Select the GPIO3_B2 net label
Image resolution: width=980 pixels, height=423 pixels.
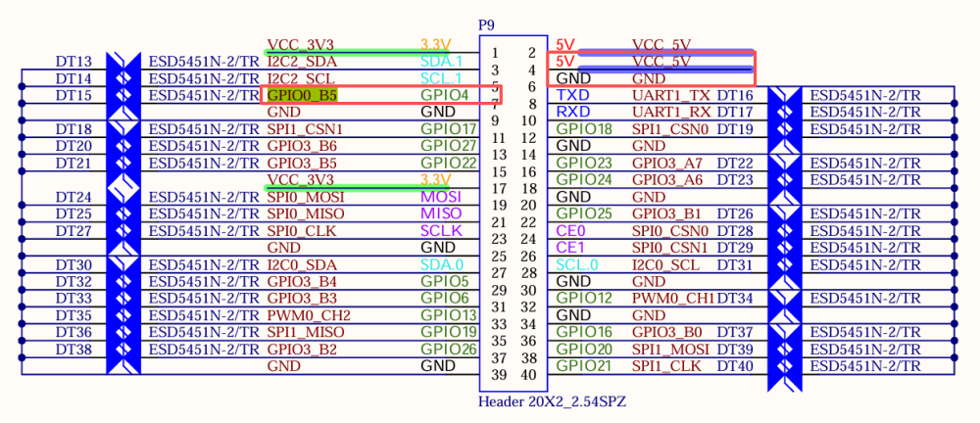[x=303, y=350]
